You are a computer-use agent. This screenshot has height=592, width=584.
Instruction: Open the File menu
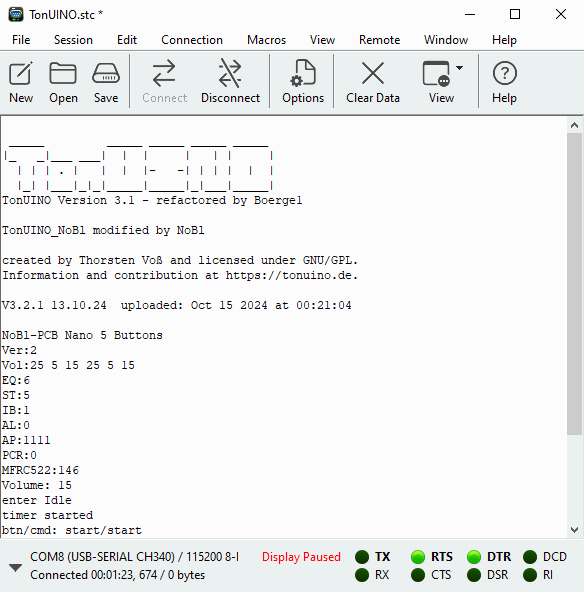click(x=21, y=40)
